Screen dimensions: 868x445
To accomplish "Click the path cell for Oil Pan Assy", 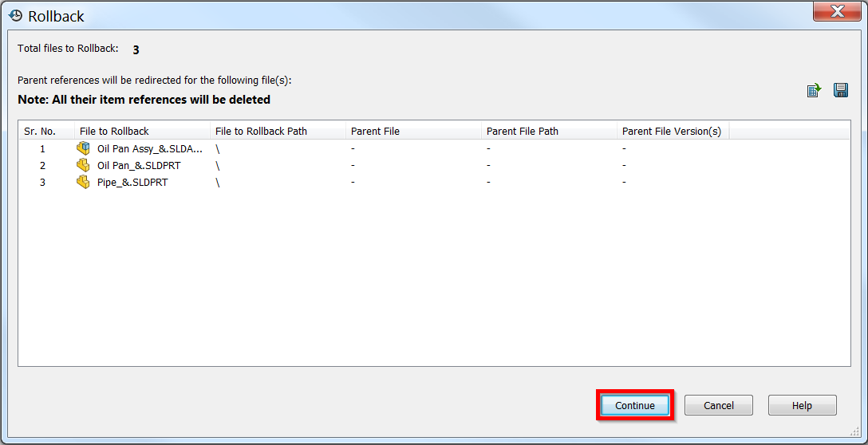I will pyautogui.click(x=218, y=148).
